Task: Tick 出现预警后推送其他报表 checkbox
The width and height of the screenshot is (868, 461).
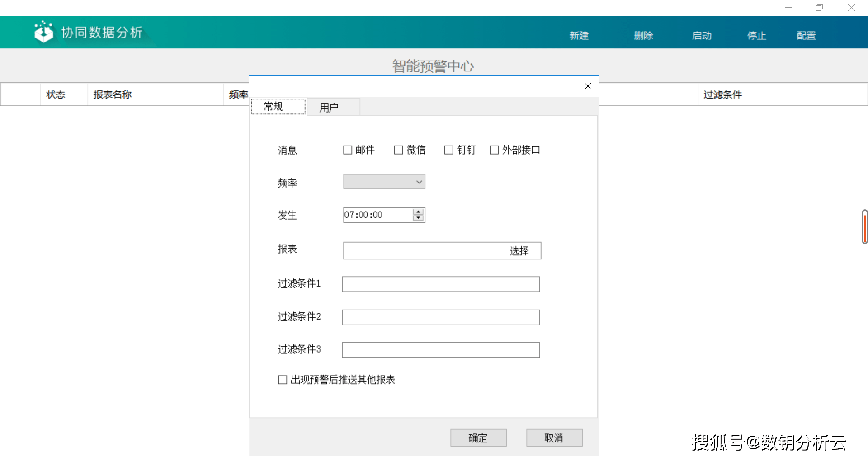Action: pyautogui.click(x=283, y=380)
